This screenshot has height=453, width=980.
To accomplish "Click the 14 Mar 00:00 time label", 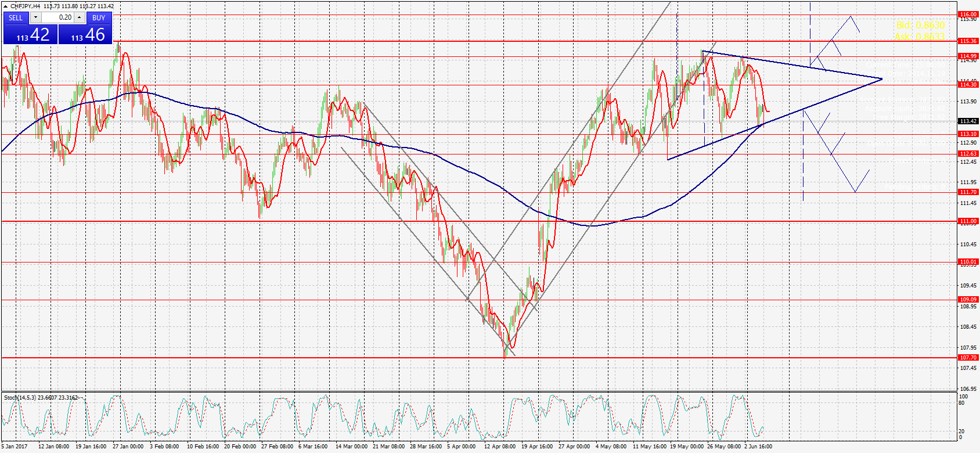I will click(x=351, y=447).
